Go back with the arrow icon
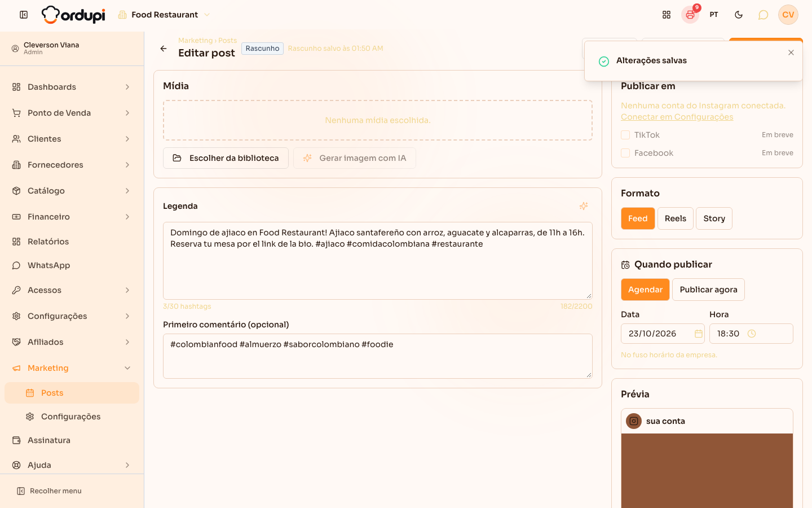This screenshot has height=508, width=812. 164,49
